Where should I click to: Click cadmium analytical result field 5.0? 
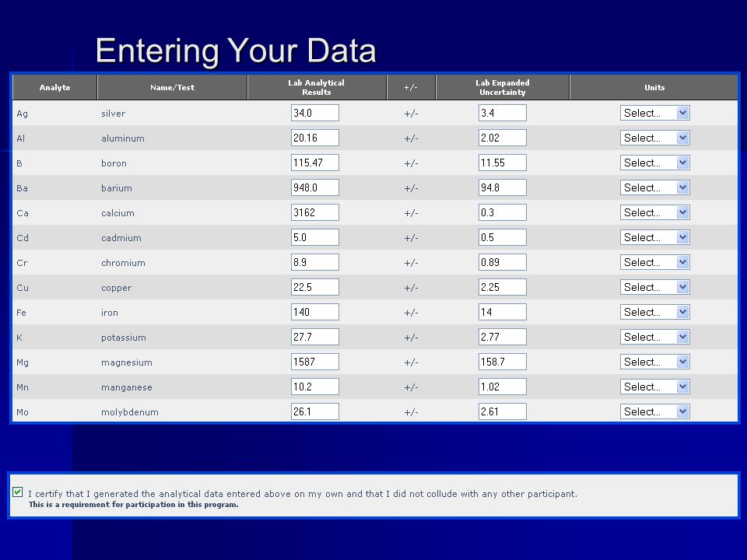pos(315,237)
